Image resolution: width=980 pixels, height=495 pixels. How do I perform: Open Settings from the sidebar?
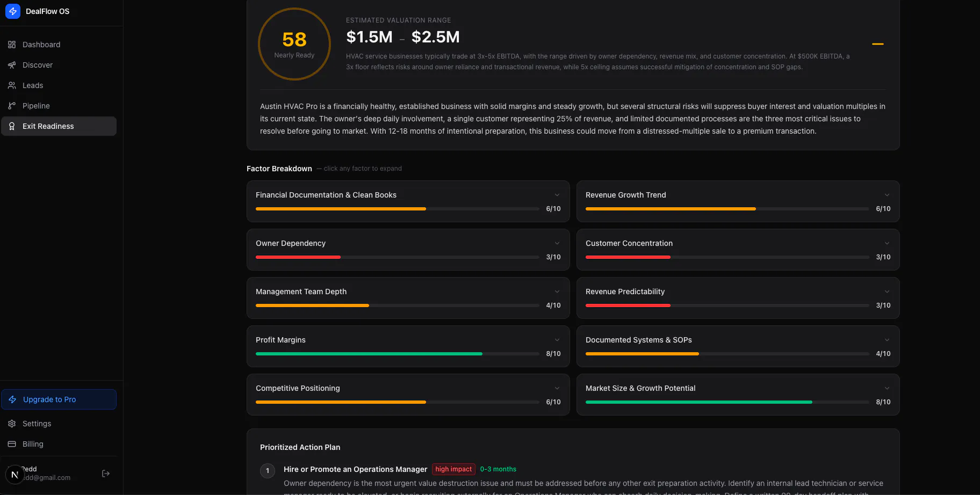click(x=59, y=424)
